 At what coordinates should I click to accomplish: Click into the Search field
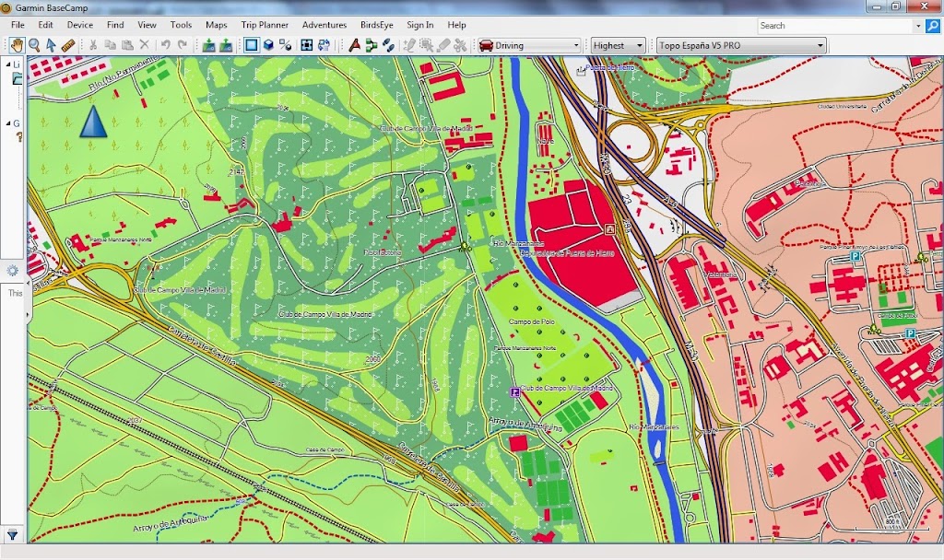835,26
